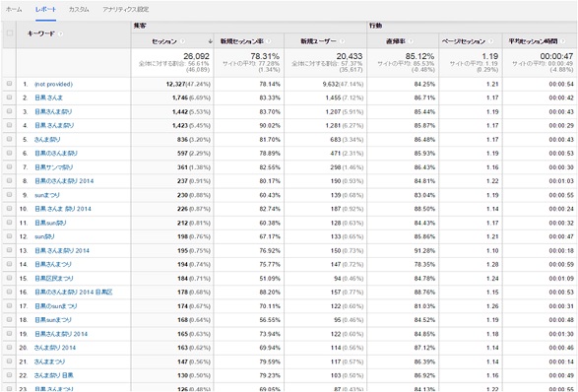Open help icon next to 新規セッション率 header
Screen dimensions: 578x392
pyautogui.click(x=269, y=41)
